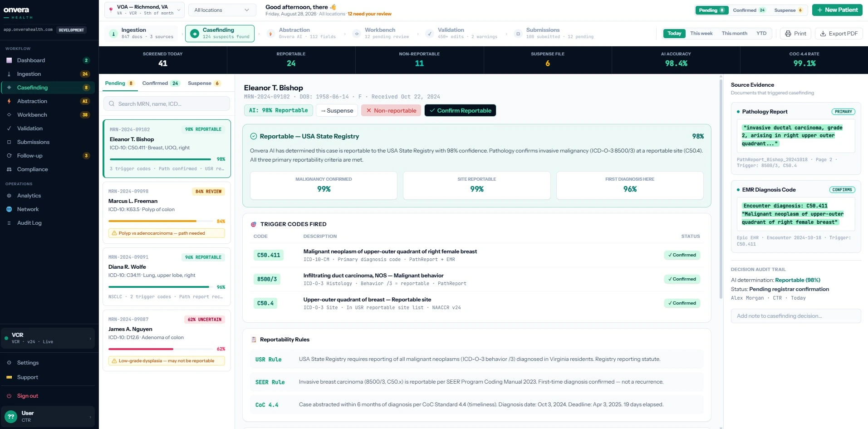Open the Pending tab in case list
868x429 pixels.
(119, 84)
